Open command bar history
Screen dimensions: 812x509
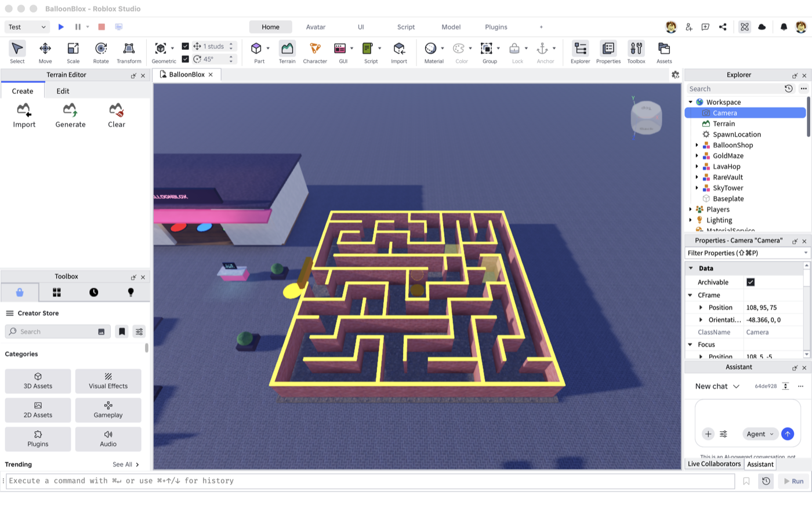pos(766,481)
